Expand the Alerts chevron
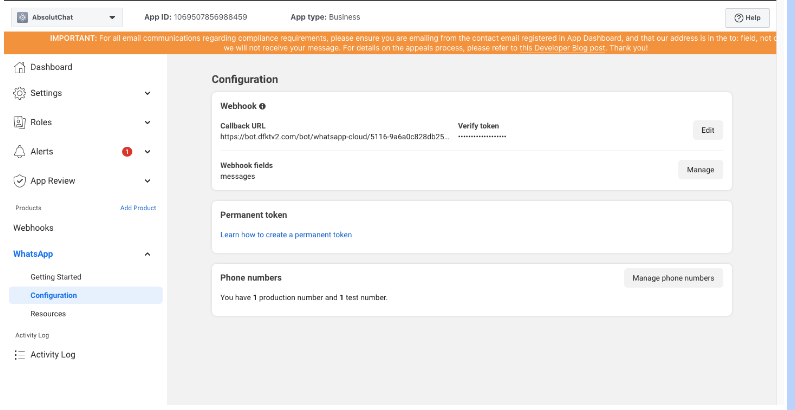Image resolution: width=795 pixels, height=410 pixels. pos(148,152)
